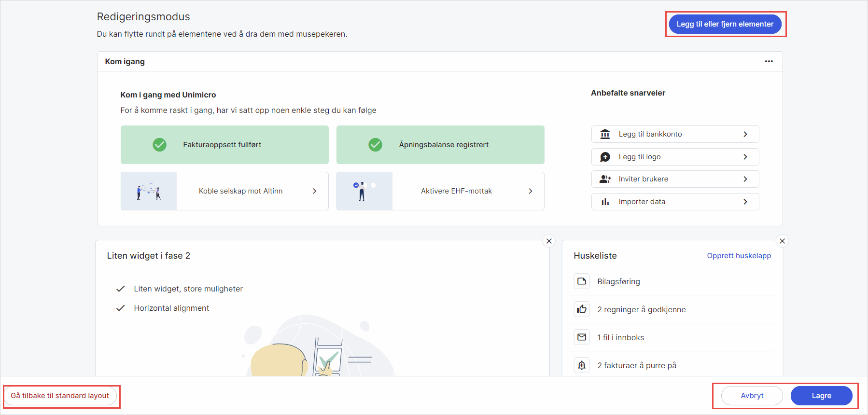Click the envelope icon for fil i innboks
Screen dimensions: 868x415
[x=582, y=337]
